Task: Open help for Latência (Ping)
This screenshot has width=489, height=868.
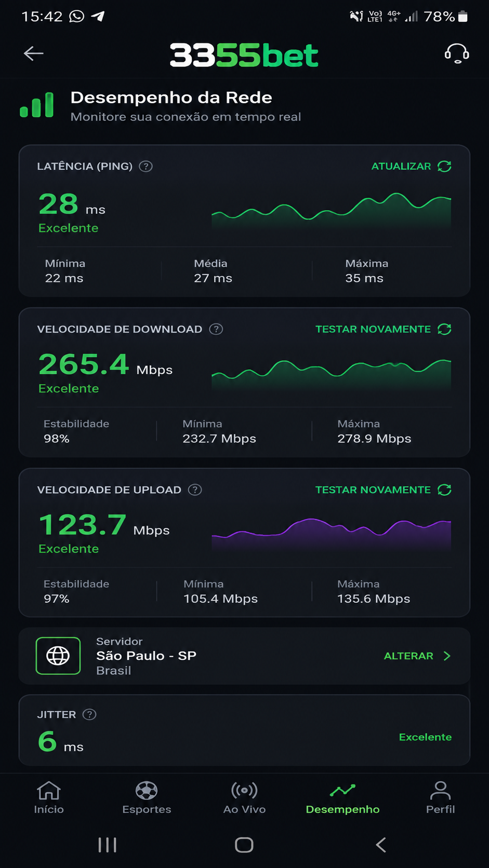Action: point(146,166)
